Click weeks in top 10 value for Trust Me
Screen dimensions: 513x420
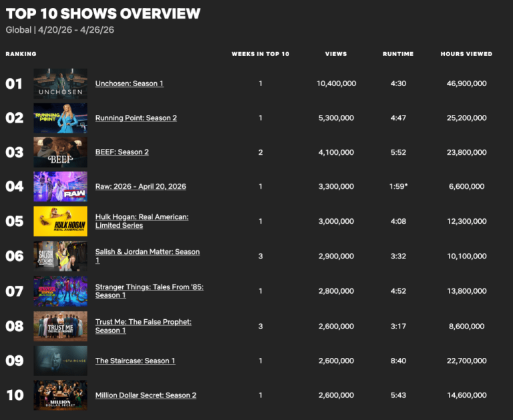click(261, 326)
